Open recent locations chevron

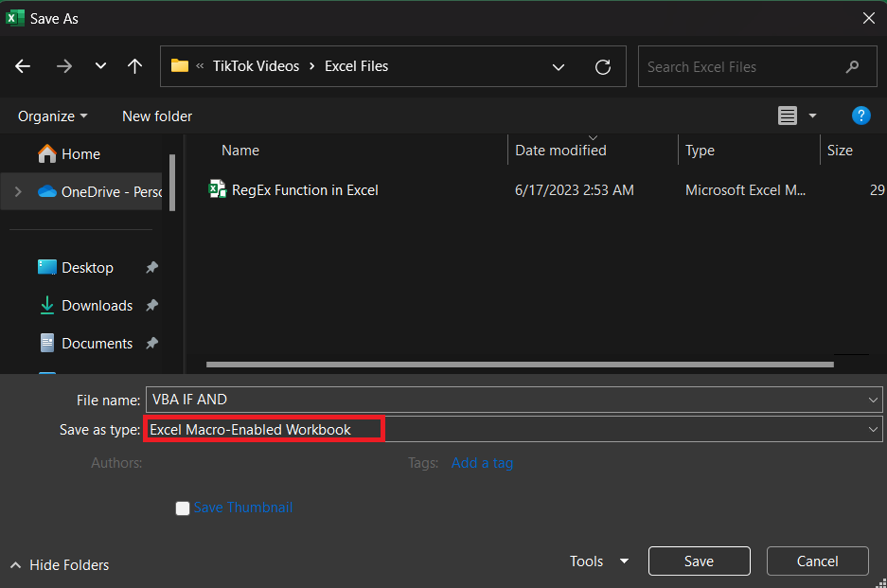tap(100, 66)
